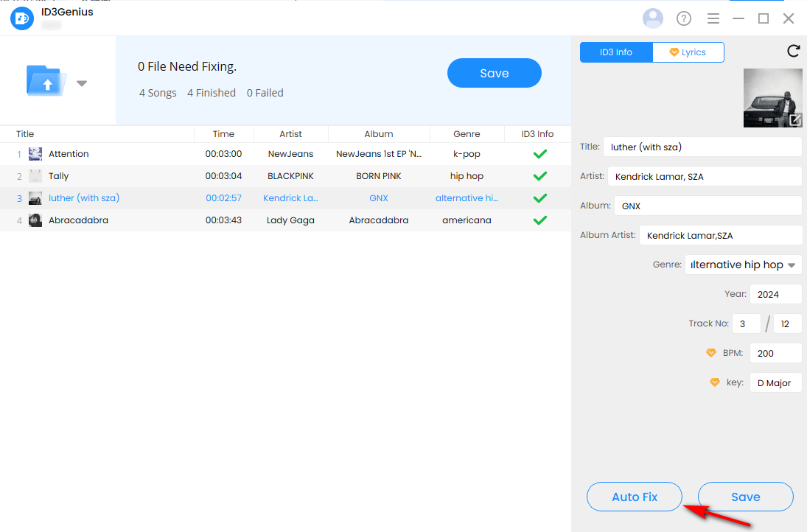Click the 4 Finished status text
This screenshot has height=532, width=807.
pos(212,93)
